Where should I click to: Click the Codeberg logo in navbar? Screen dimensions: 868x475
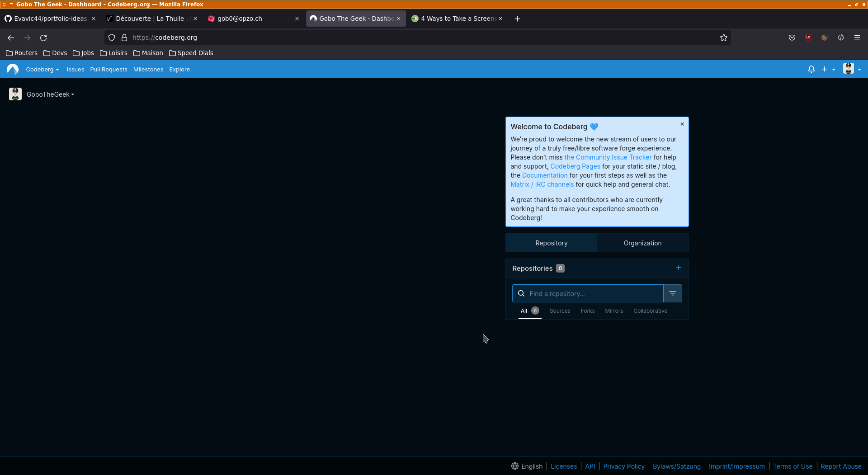tap(13, 69)
